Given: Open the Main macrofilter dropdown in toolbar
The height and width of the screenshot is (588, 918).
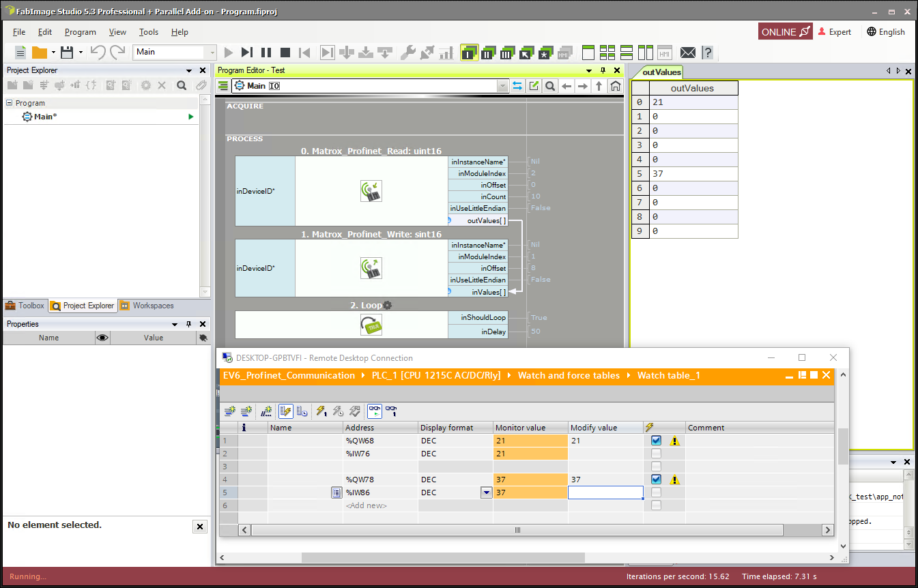Looking at the screenshot, I should coord(213,53).
